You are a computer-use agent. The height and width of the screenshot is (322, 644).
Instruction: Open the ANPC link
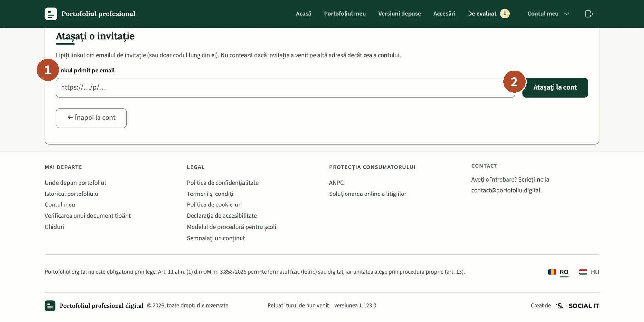(336, 183)
